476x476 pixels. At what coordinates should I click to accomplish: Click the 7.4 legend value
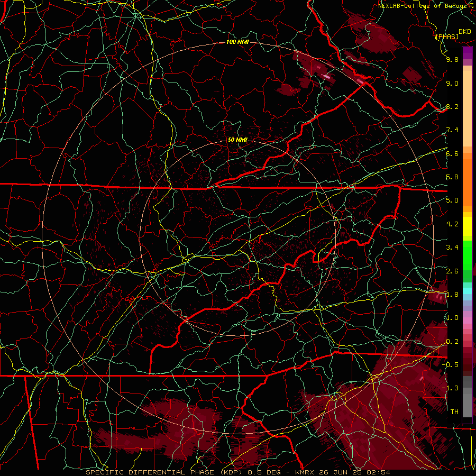[452, 130]
